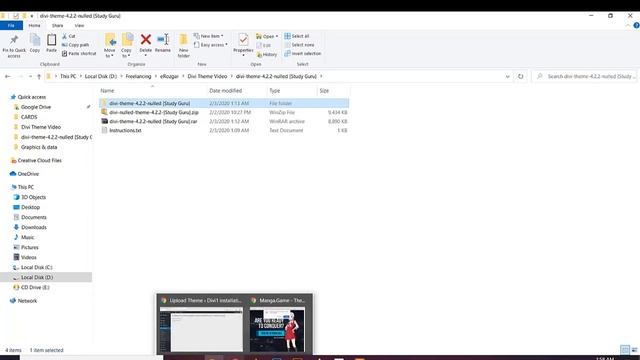Switch to large icons view
640x360 pixels.
pyautogui.click(x=634, y=350)
